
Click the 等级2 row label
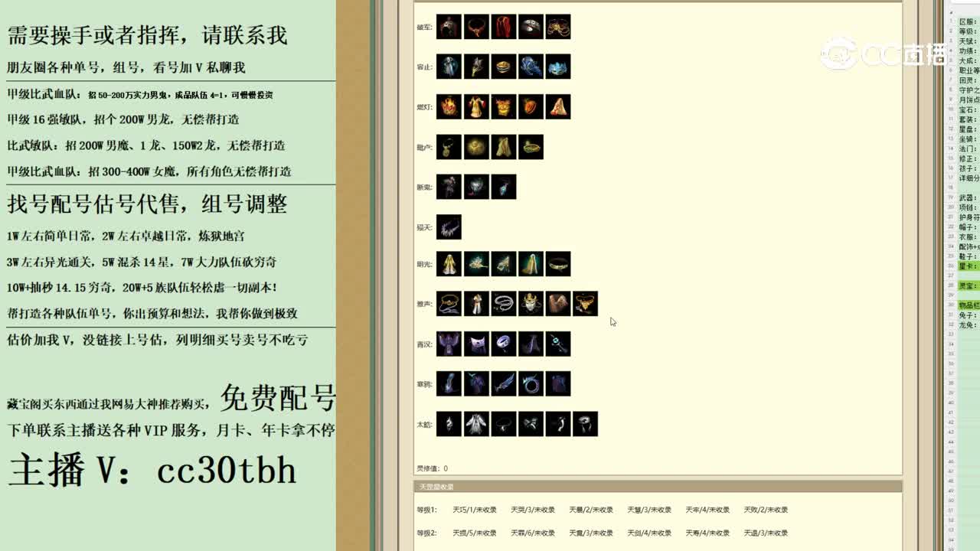[x=426, y=533]
